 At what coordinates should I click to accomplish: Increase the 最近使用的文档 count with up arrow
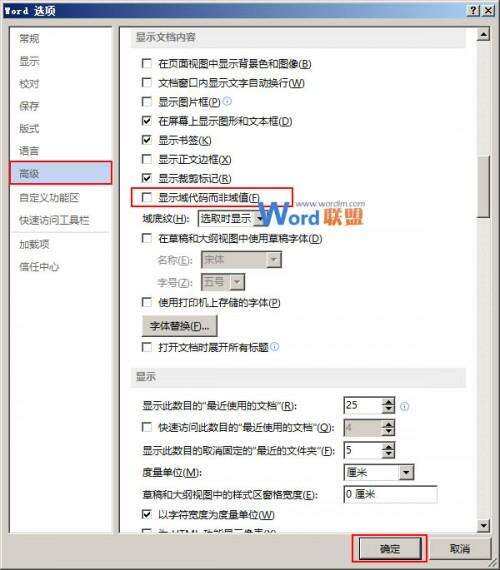coord(388,402)
